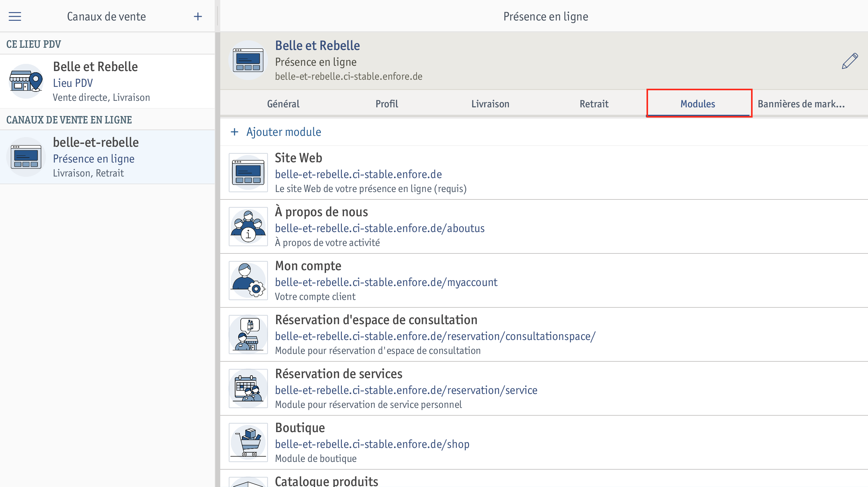Switch to the Profil tab
The width and height of the screenshot is (868, 487).
click(x=387, y=104)
